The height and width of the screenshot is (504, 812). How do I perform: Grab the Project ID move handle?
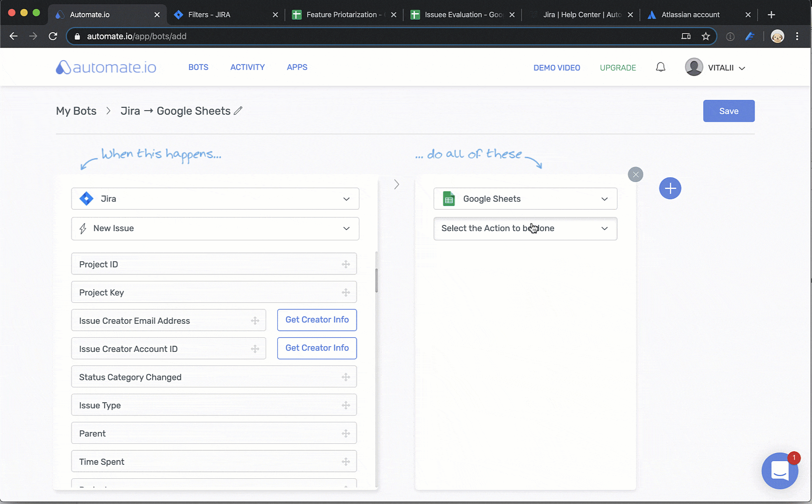[346, 264]
